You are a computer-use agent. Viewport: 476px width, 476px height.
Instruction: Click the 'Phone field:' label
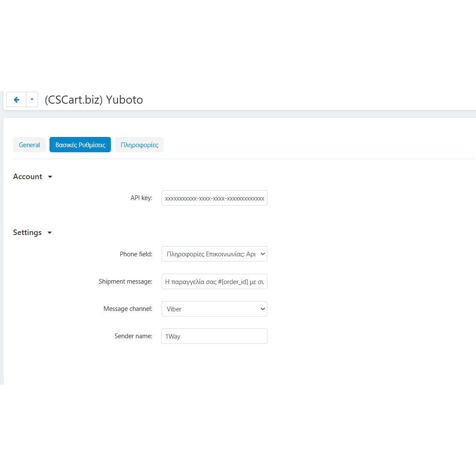136,254
